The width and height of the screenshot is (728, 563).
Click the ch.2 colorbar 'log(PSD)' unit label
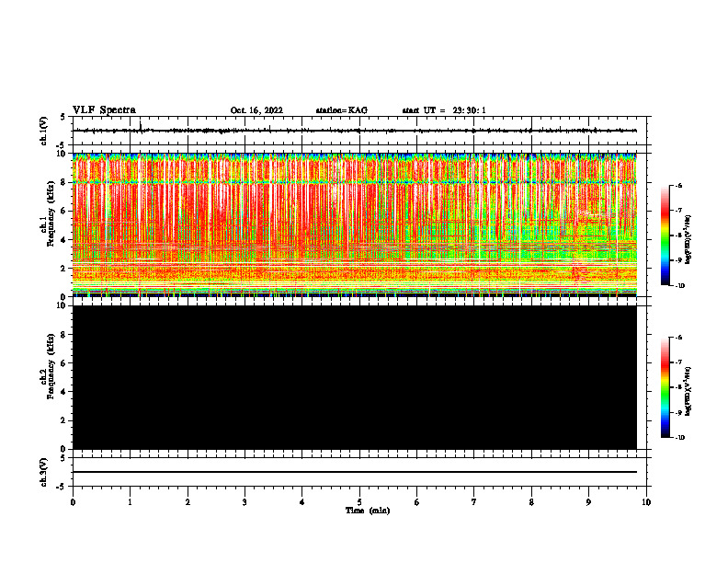tap(688, 391)
